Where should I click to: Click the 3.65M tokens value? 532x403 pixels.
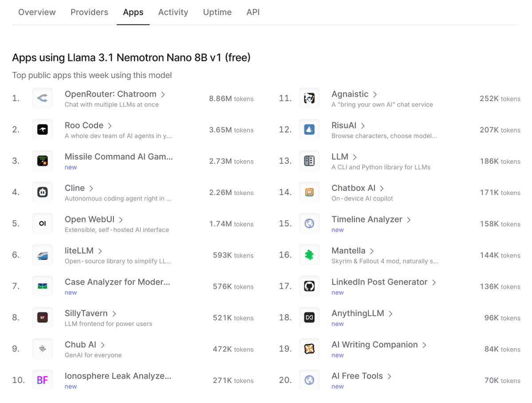pyautogui.click(x=231, y=130)
